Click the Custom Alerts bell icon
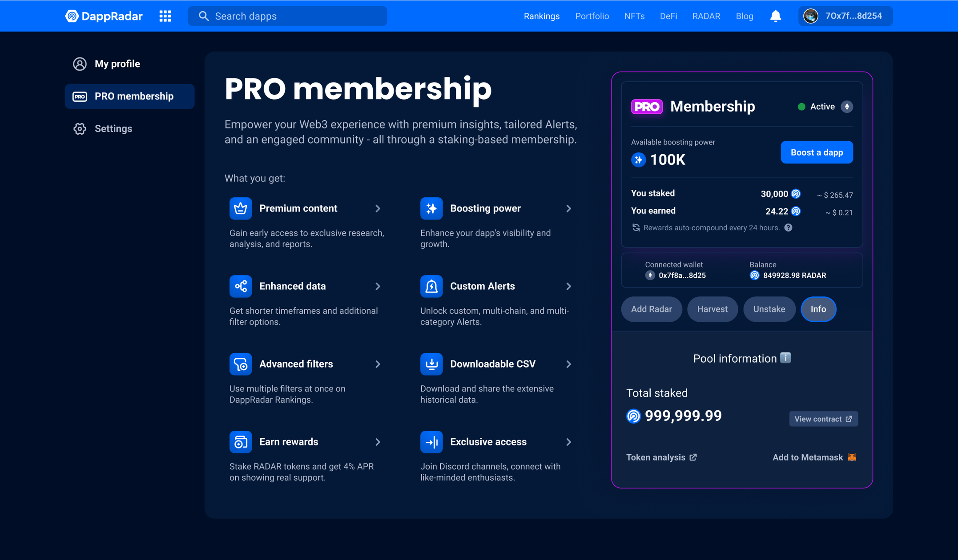This screenshot has width=958, height=560. (431, 286)
